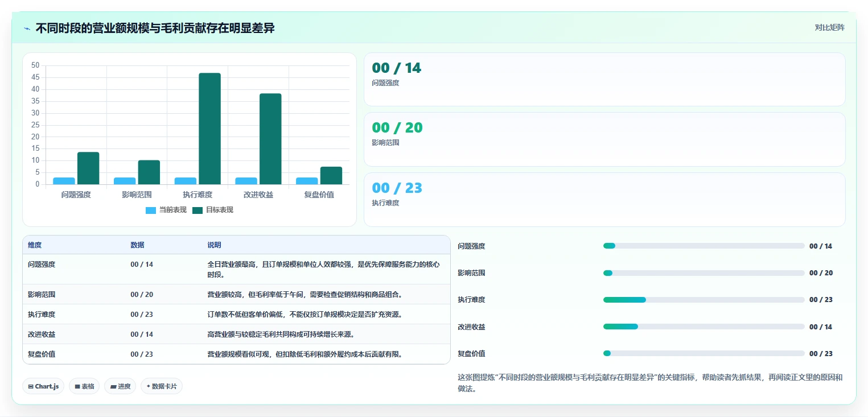
Task: Click the dark green 目标表现 bar for 改进收益
Action: pyautogui.click(x=270, y=139)
